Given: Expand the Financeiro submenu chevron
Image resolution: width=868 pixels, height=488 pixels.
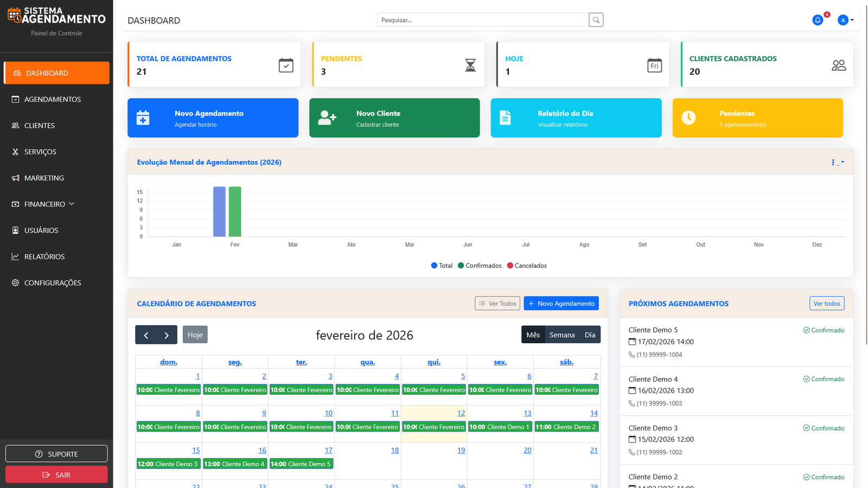Looking at the screenshot, I should pyautogui.click(x=71, y=204).
